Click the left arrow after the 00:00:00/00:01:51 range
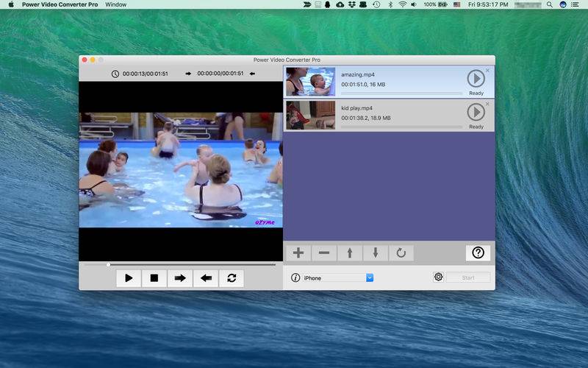 click(252, 74)
